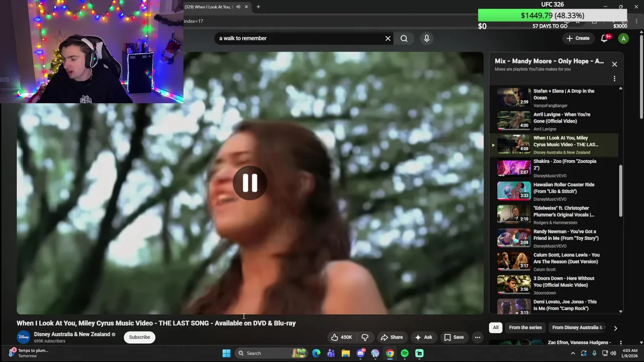Select currently playing When I Look At You item
Image resolution: width=644 pixels, height=362 pixels.
click(553, 145)
